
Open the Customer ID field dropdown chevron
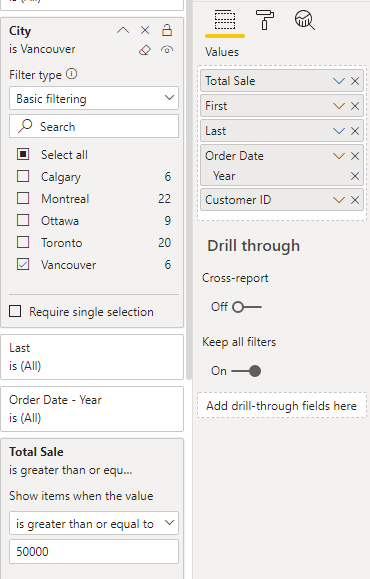coord(339,200)
